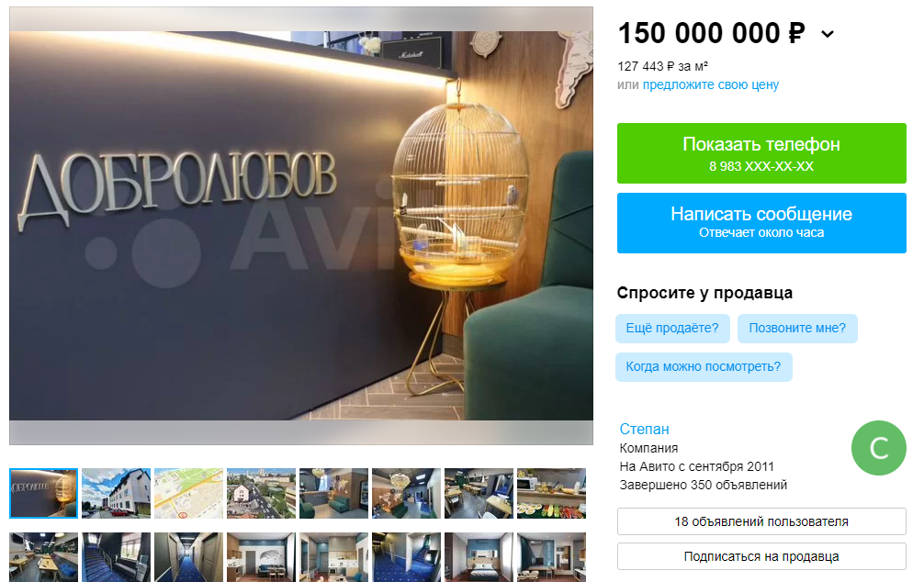Screen dimensions: 924x582
Task: Open the food spread photo thumbnail
Action: pyautogui.click(x=551, y=493)
